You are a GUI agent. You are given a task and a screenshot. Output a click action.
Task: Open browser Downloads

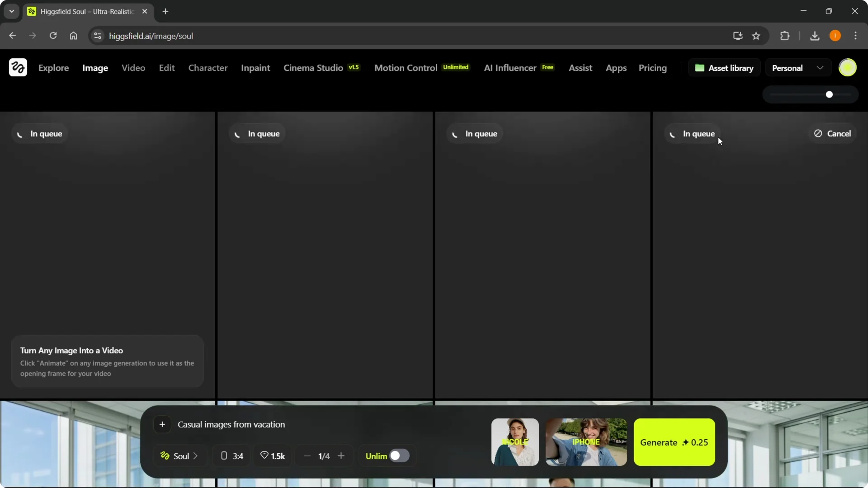click(x=815, y=36)
